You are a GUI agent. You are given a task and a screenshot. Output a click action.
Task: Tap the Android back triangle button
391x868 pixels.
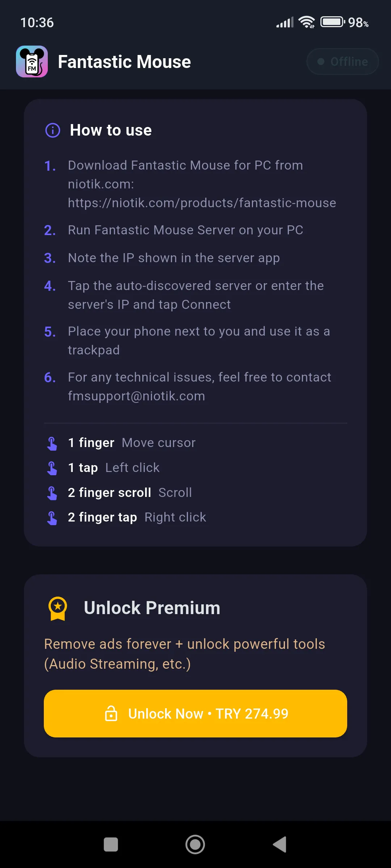tap(279, 845)
